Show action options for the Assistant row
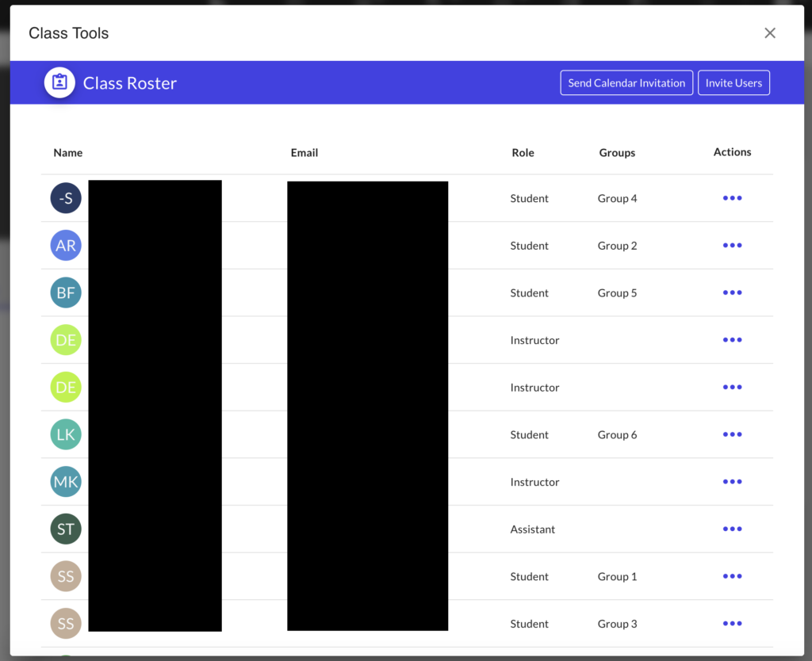Screen dimensions: 812x661 coord(732,529)
